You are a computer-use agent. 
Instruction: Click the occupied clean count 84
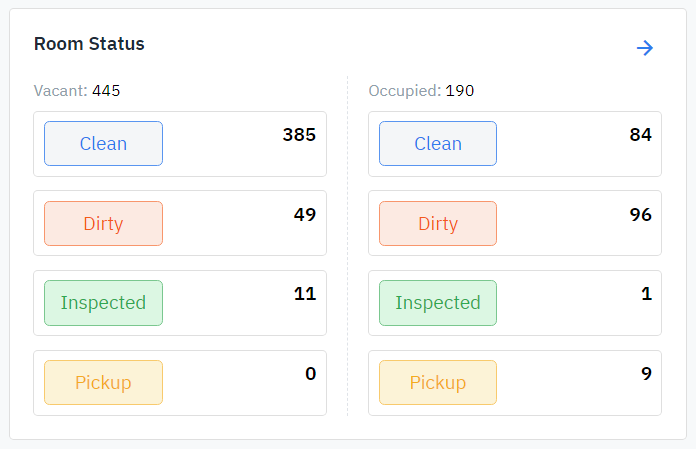tap(640, 135)
